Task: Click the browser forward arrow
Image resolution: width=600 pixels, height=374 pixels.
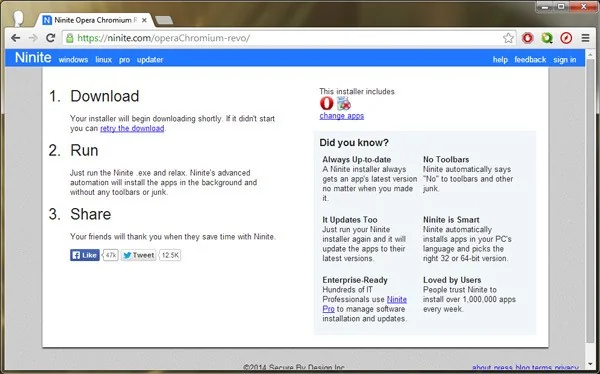Action: pyautogui.click(x=33, y=38)
